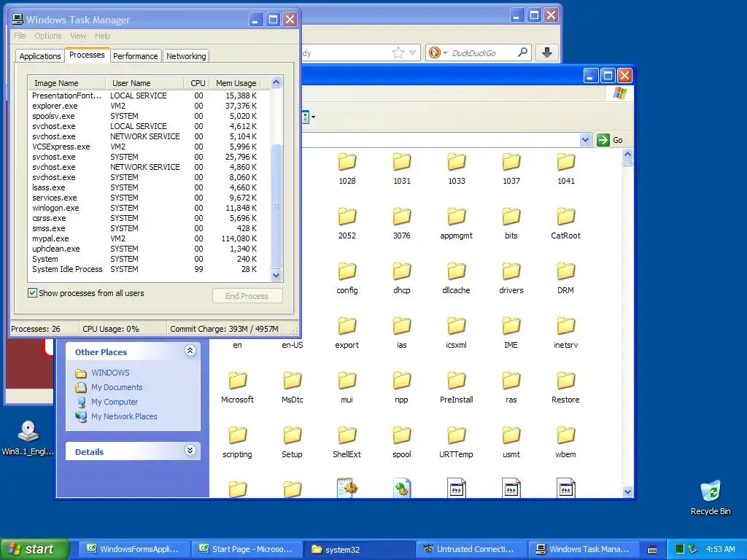Click the browser downloads arrow icon
Screen dimensions: 747x560
tap(547, 52)
